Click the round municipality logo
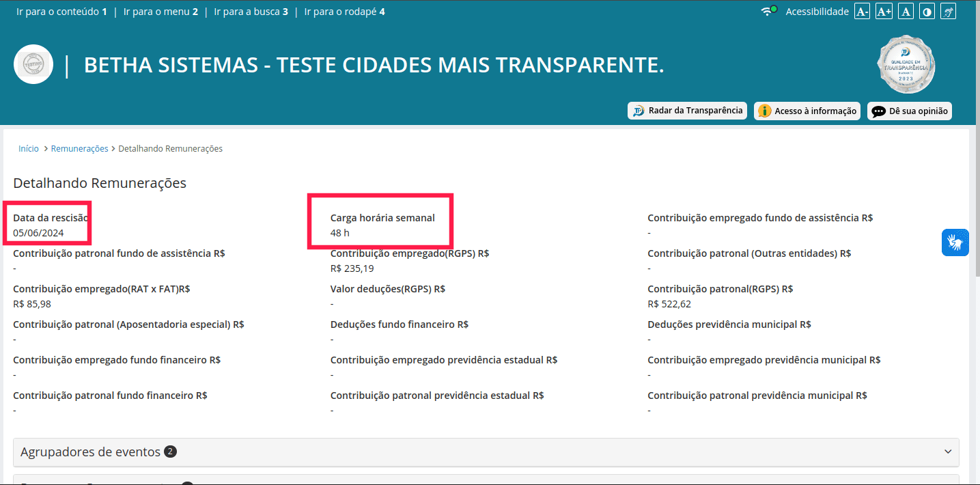 click(x=33, y=65)
